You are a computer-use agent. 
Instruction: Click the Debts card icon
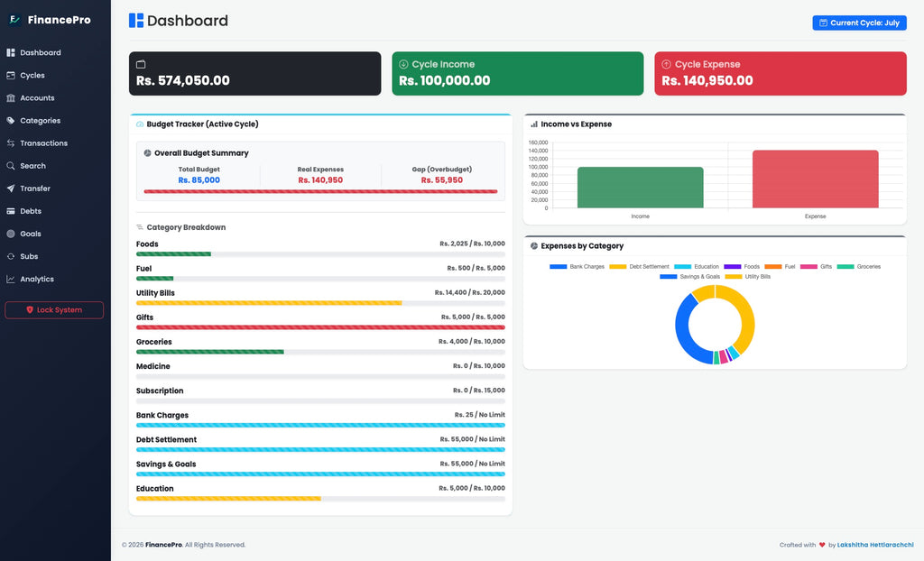pyautogui.click(x=11, y=211)
